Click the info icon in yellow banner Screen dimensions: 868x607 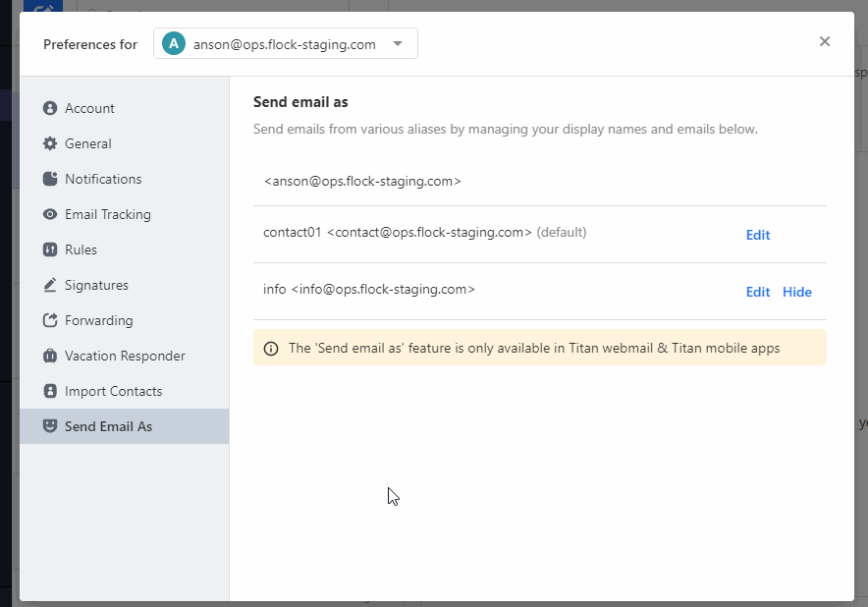coord(271,349)
